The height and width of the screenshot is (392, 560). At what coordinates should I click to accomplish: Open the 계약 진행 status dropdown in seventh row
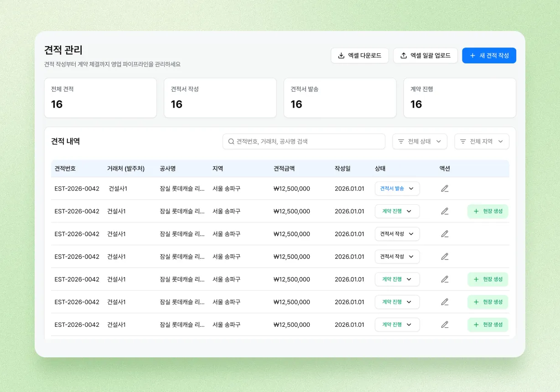pos(397,325)
